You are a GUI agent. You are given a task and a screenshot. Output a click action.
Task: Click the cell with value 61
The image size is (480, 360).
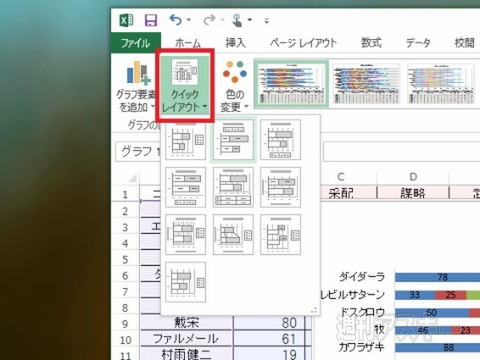(269, 339)
